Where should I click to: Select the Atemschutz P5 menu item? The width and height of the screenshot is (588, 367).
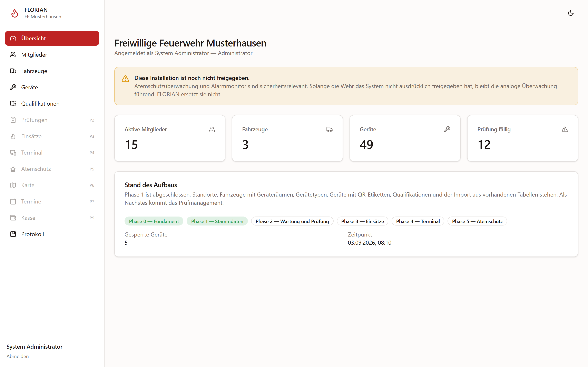pyautogui.click(x=52, y=169)
